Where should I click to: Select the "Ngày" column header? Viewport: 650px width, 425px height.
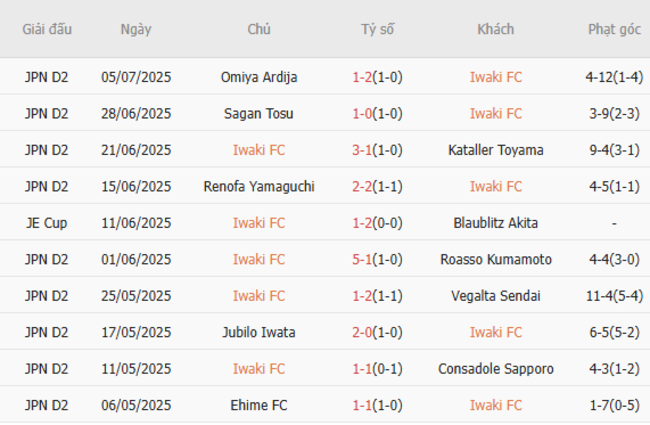pos(136,29)
